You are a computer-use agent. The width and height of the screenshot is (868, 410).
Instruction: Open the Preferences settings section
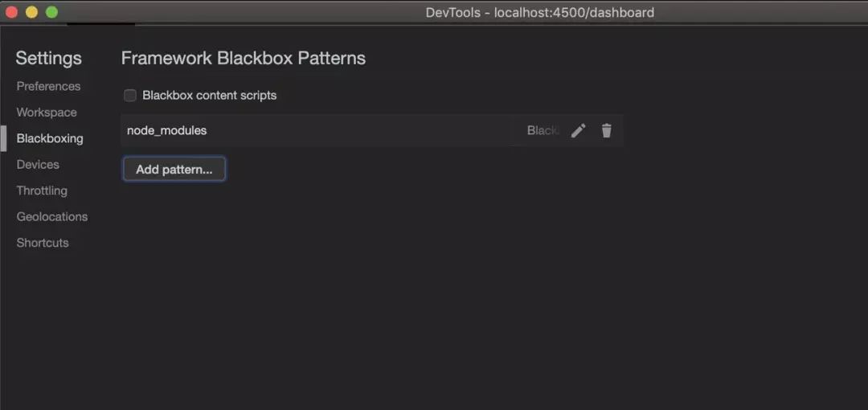(48, 87)
